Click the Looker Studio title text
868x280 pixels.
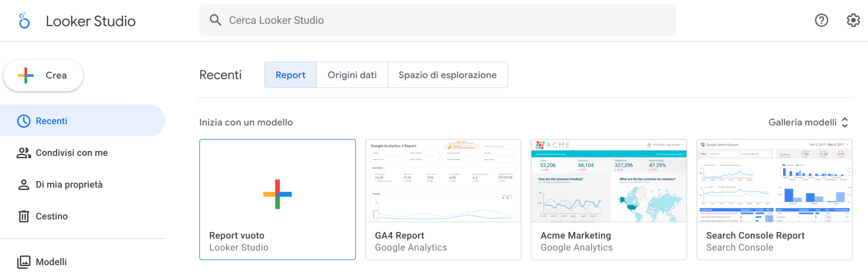[91, 21]
